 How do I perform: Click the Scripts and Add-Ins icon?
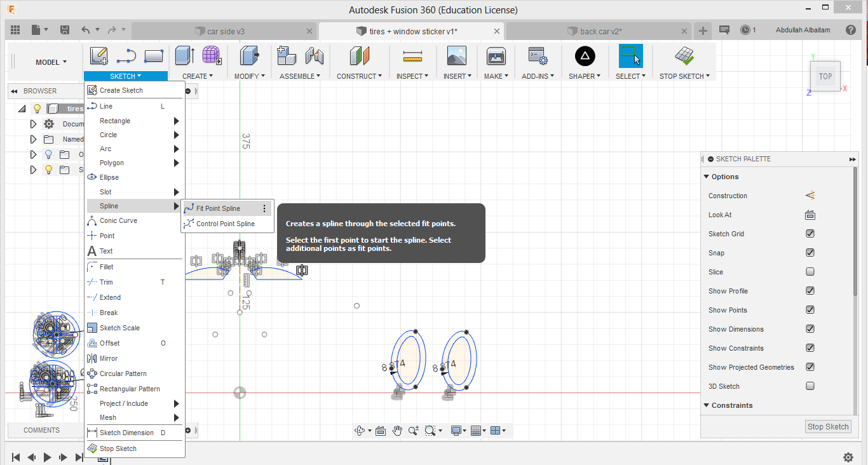click(538, 56)
